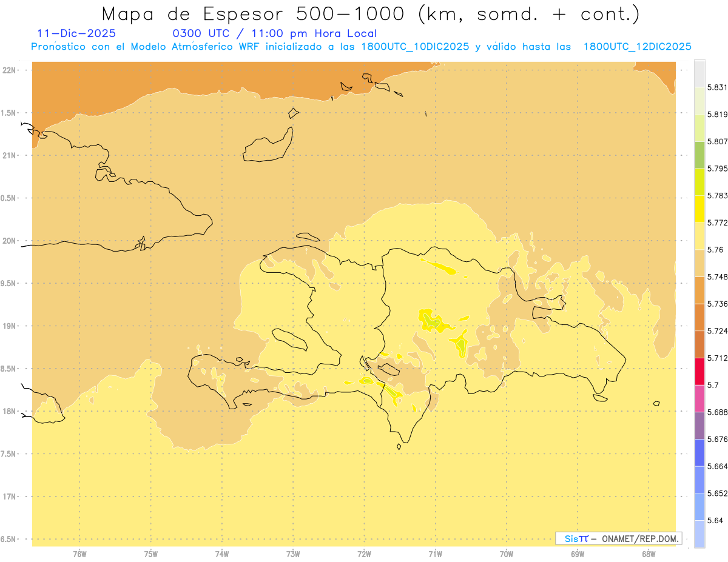Select the colorbar value '5.736'
The height and width of the screenshot is (562, 728).
[717, 304]
